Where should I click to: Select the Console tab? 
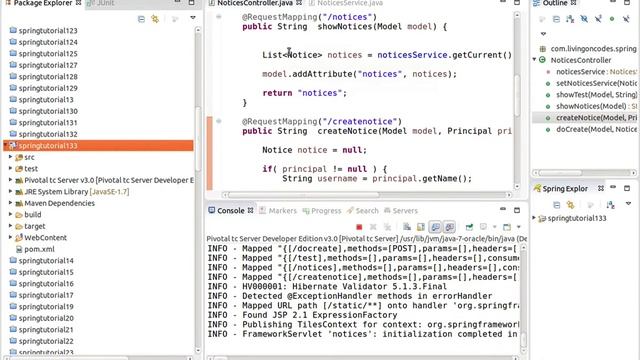(231, 211)
